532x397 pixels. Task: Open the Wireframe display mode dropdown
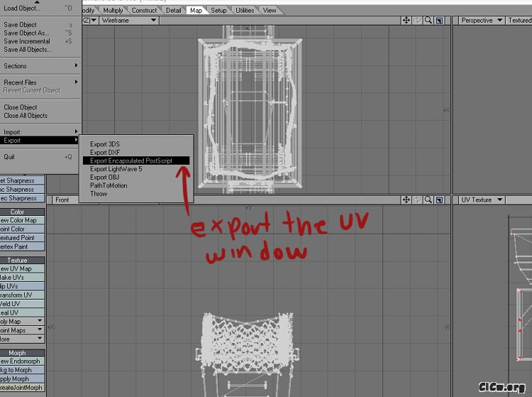pyautogui.click(x=128, y=21)
